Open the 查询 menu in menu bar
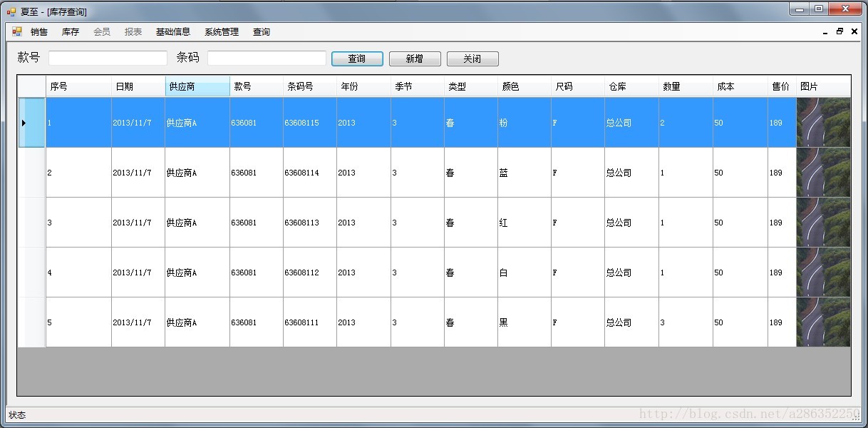Image resolution: width=868 pixels, height=428 pixels. pos(262,32)
